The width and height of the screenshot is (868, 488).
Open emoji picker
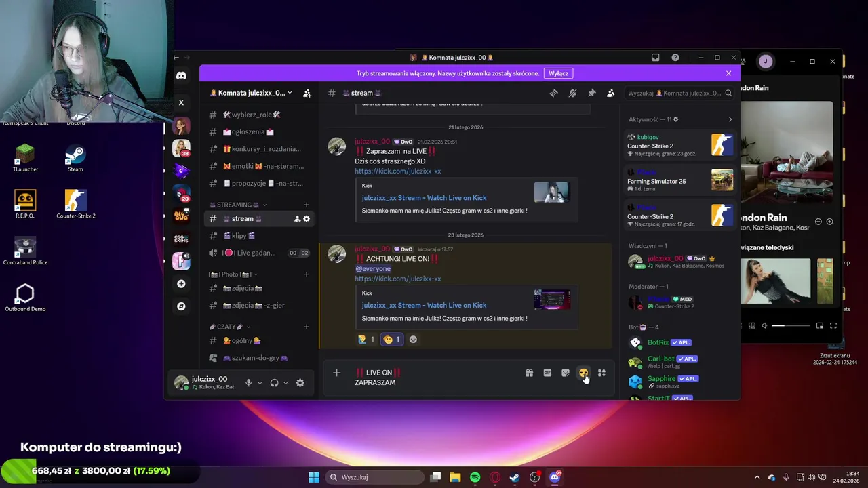(583, 373)
